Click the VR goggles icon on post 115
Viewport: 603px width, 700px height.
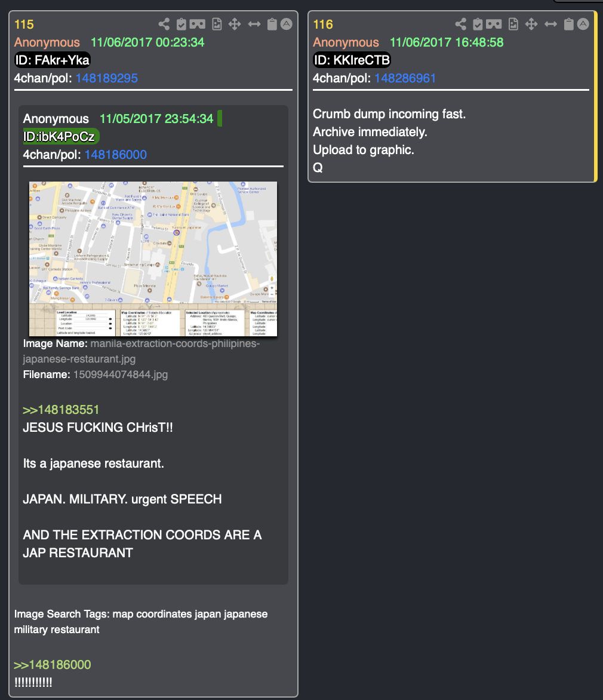point(197,24)
